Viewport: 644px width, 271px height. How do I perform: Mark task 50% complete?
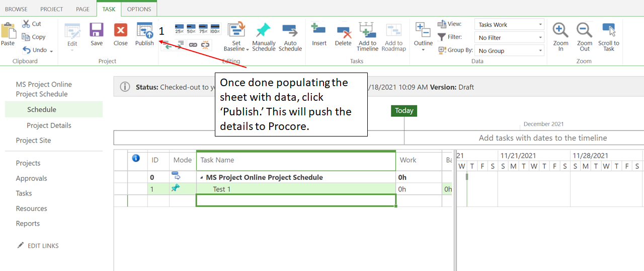pyautogui.click(x=191, y=28)
